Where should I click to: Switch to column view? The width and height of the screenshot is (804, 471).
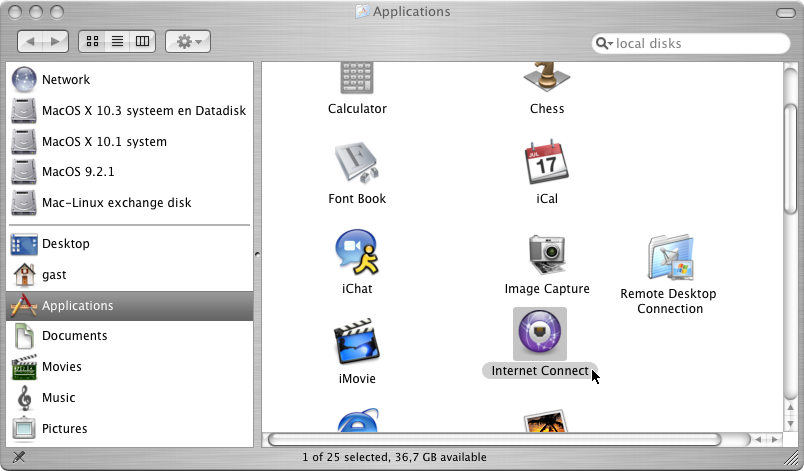tap(143, 42)
